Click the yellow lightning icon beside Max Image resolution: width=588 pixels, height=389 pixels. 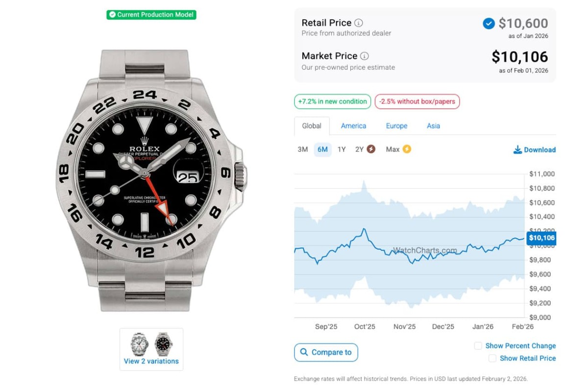[406, 149]
